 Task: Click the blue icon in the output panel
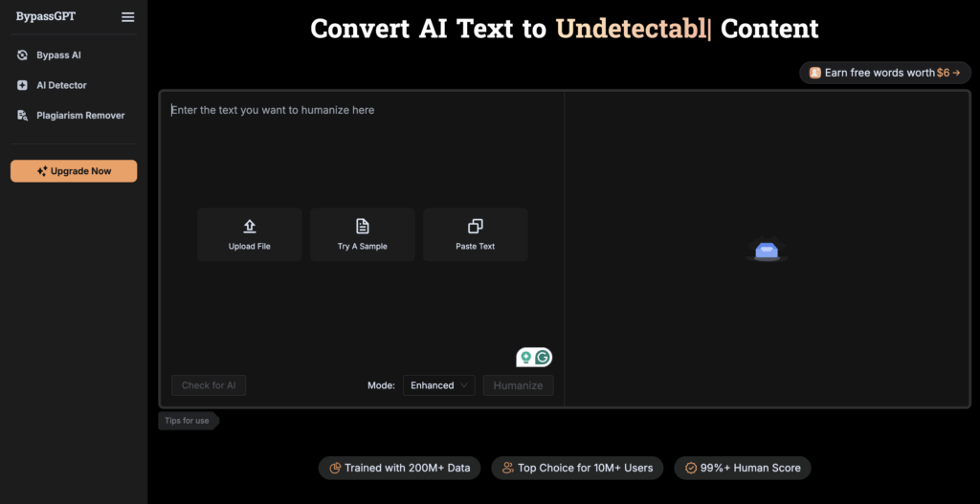click(x=767, y=252)
